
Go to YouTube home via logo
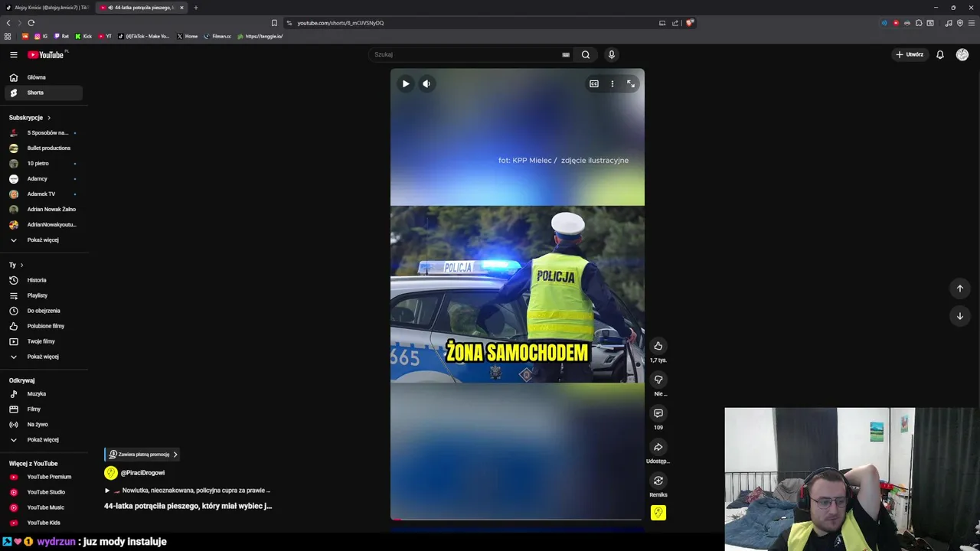tap(46, 54)
